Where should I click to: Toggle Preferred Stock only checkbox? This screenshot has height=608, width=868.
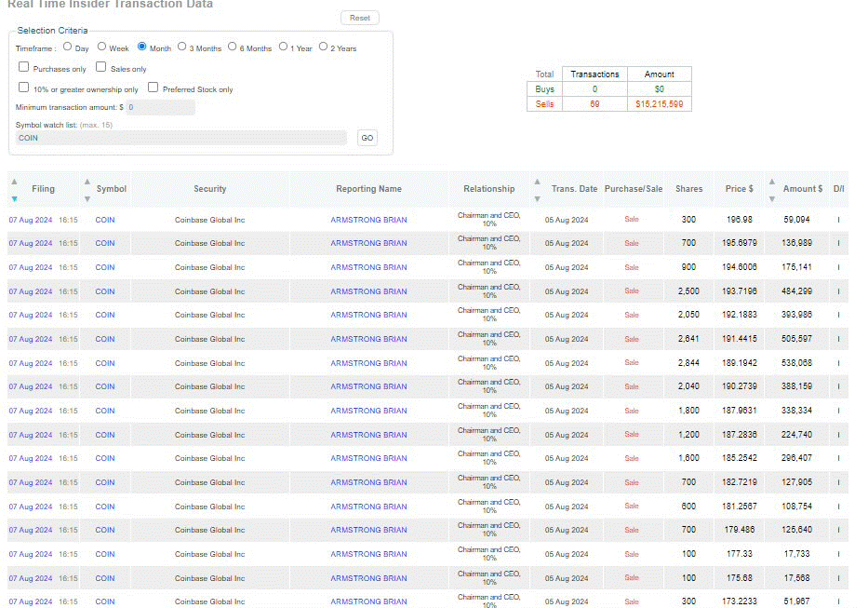[x=154, y=88]
